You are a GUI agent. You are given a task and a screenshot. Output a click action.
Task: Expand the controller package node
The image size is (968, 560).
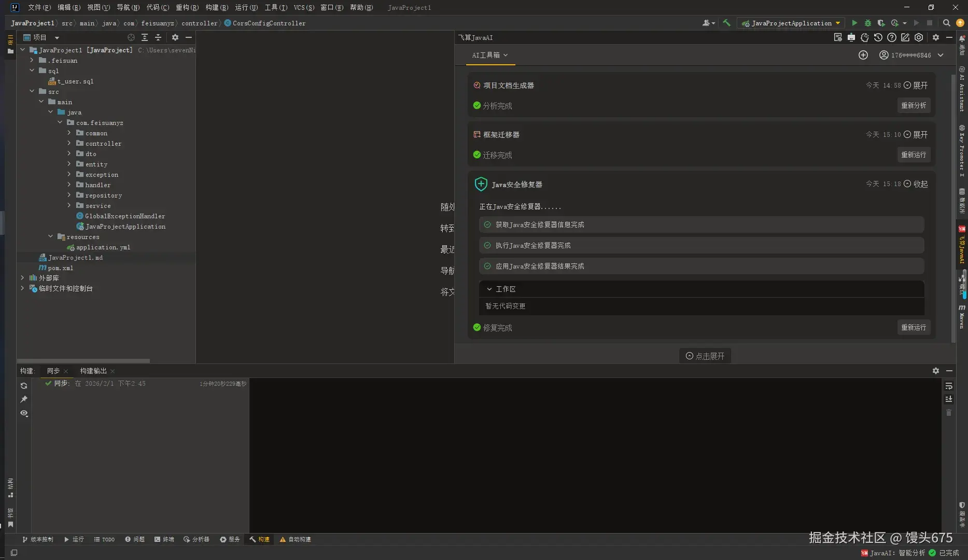pyautogui.click(x=69, y=143)
